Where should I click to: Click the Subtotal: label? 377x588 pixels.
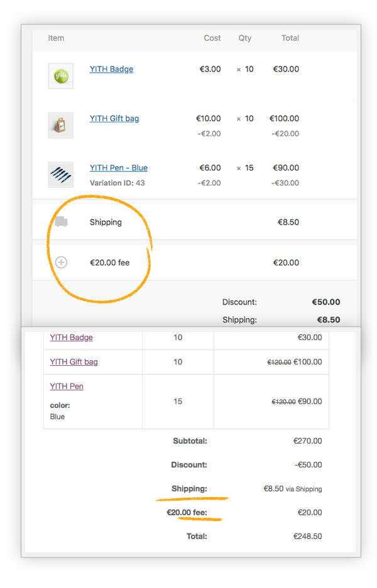(x=190, y=441)
